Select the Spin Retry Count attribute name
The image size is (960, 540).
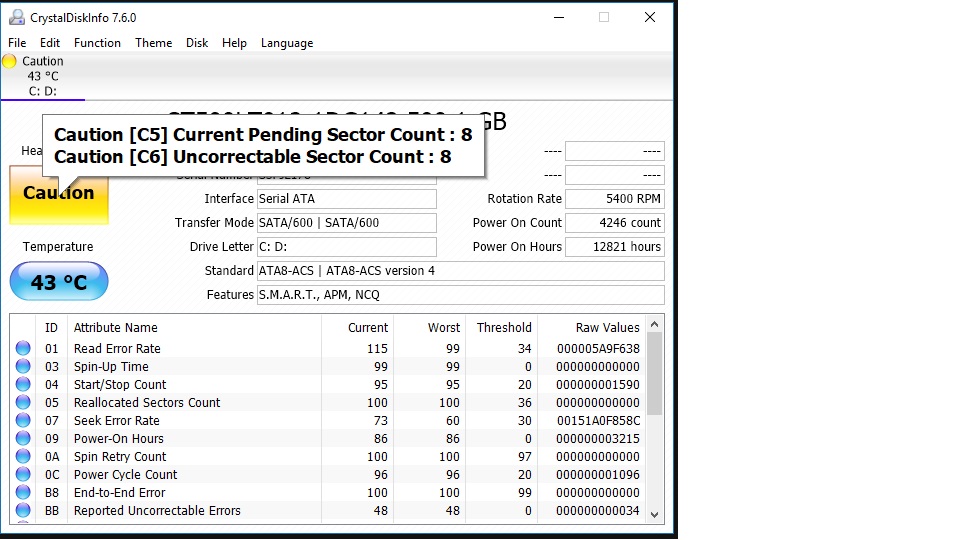tap(120, 457)
